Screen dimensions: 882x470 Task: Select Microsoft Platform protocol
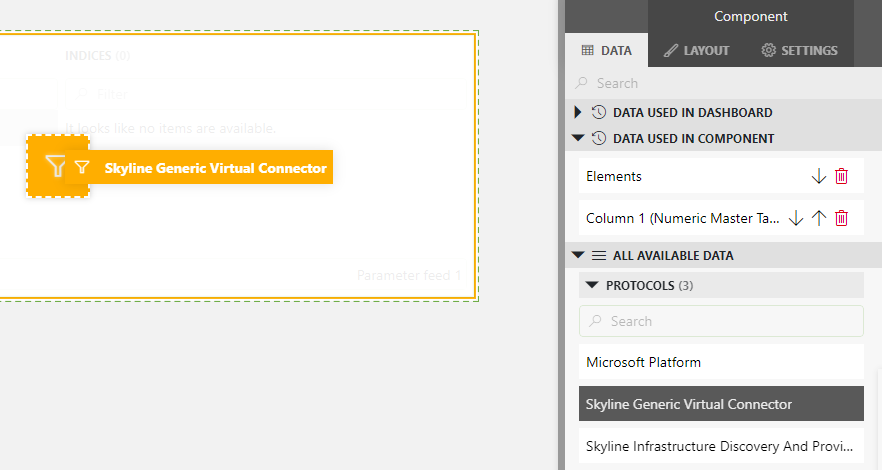pos(721,362)
